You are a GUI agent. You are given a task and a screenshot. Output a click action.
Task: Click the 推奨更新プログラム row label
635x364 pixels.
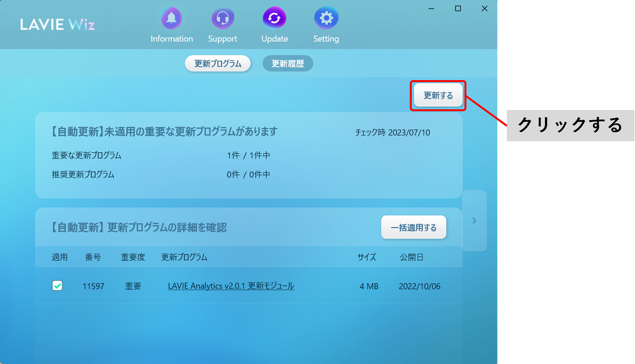click(83, 175)
